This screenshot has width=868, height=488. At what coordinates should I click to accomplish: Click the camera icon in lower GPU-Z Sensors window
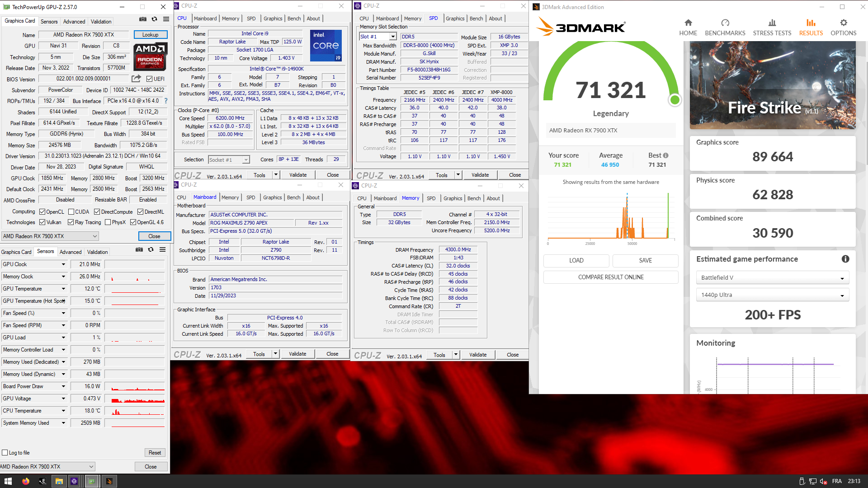click(x=139, y=249)
